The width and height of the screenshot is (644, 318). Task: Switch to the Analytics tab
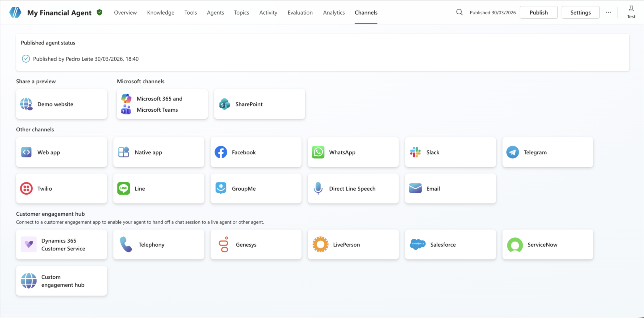click(334, 12)
